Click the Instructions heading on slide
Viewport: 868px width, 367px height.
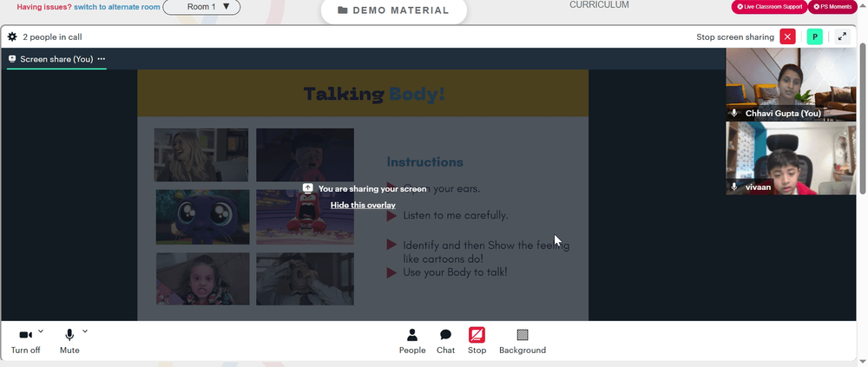pos(424,162)
